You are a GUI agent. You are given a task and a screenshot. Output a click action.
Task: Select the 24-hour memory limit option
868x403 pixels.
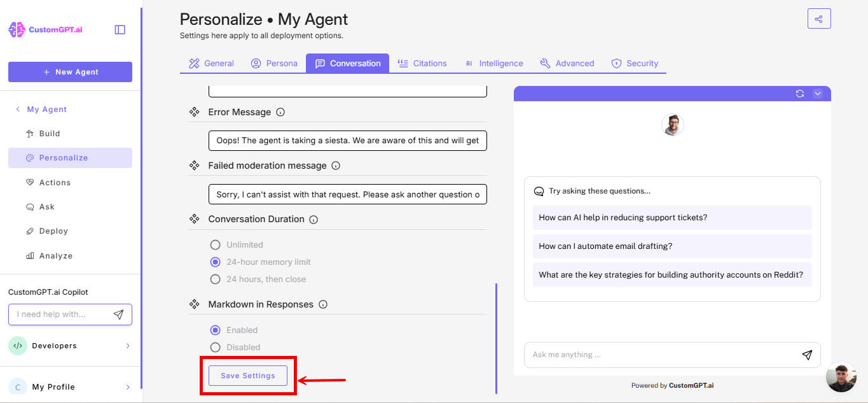(215, 262)
